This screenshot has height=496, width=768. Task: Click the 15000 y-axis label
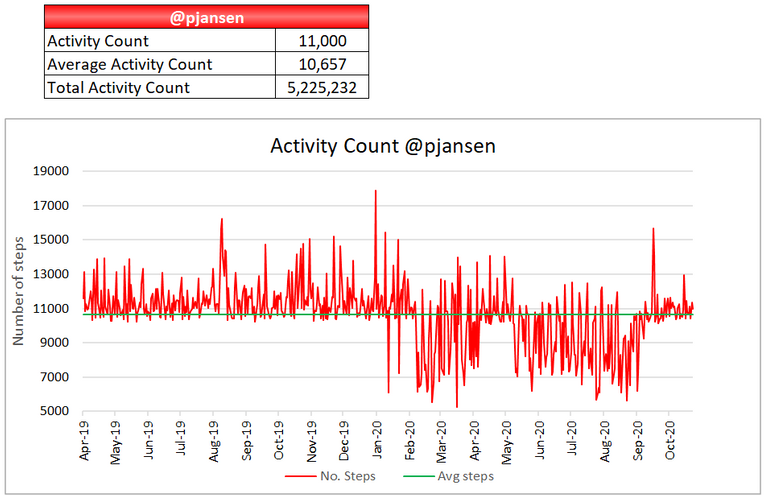[51, 239]
